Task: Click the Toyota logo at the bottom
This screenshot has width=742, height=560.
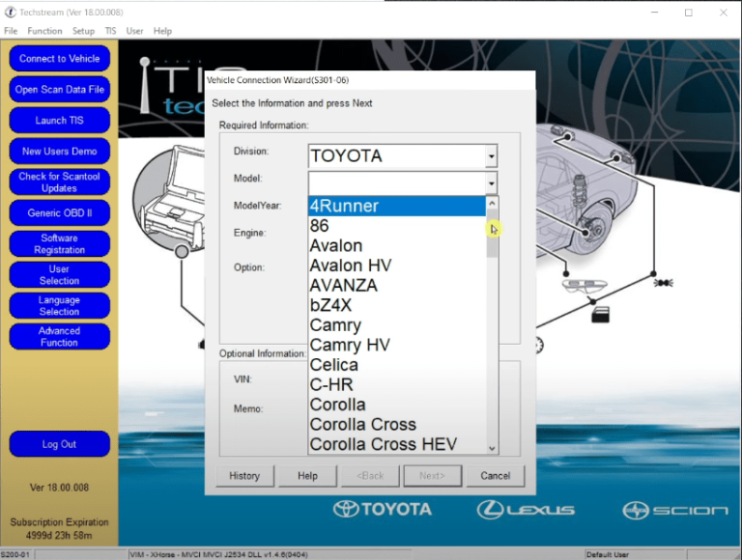Action: point(383,509)
